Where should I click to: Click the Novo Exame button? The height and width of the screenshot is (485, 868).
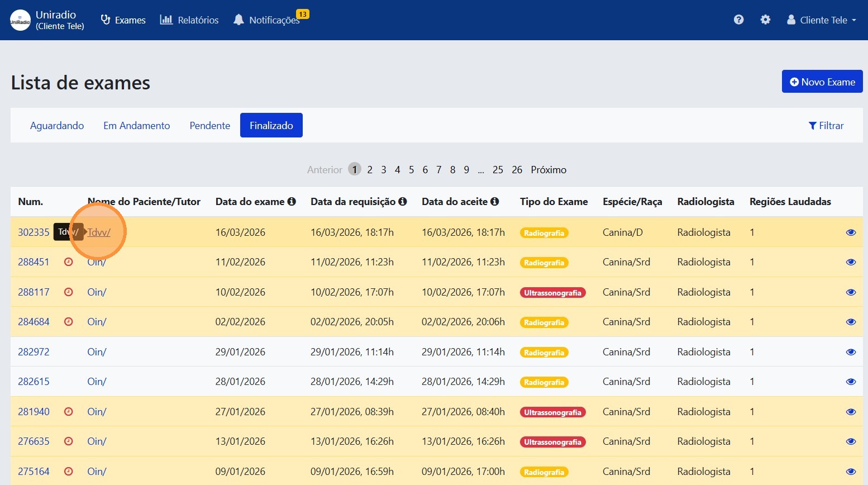(x=822, y=82)
